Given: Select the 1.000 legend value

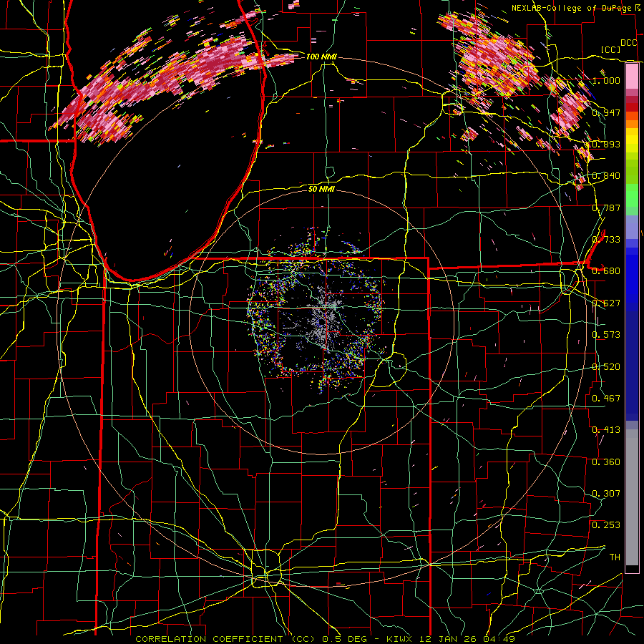Looking at the screenshot, I should 606,80.
